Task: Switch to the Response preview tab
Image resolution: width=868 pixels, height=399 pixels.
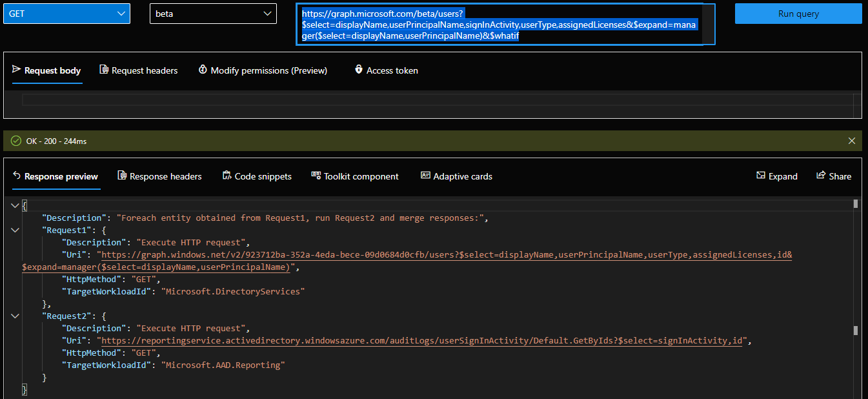Action: tap(56, 176)
